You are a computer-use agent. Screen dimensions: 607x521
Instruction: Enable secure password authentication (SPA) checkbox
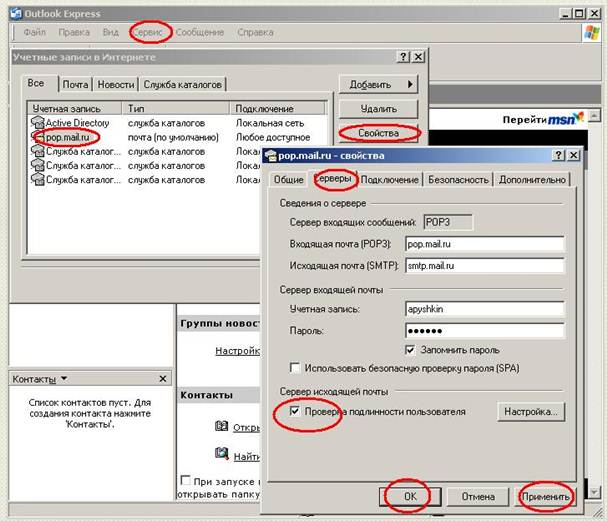(x=295, y=367)
